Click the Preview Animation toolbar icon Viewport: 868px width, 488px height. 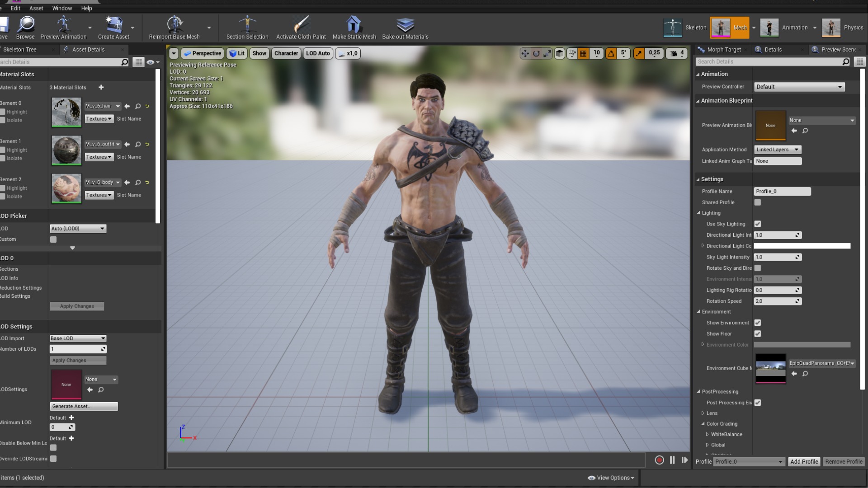(x=63, y=25)
